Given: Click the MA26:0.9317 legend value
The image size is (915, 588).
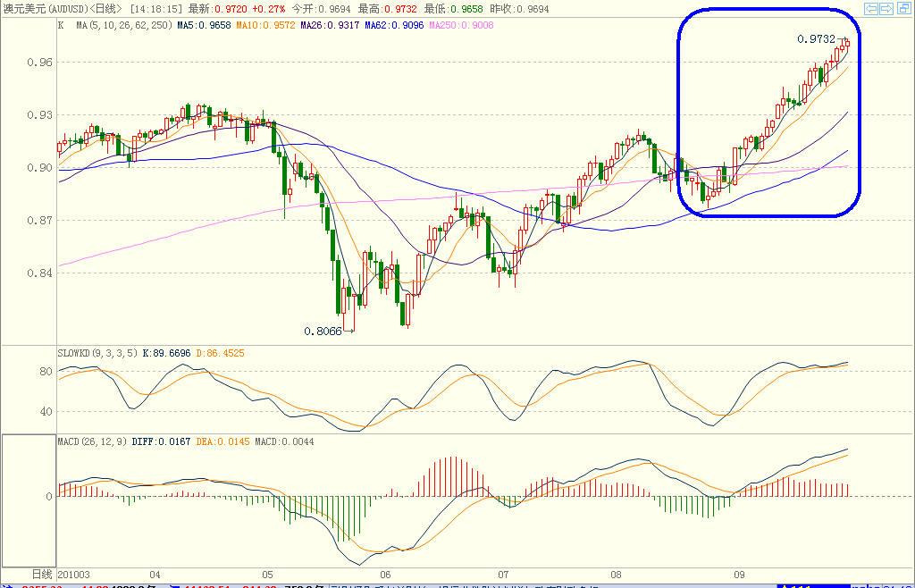Looking at the screenshot, I should point(331,25).
